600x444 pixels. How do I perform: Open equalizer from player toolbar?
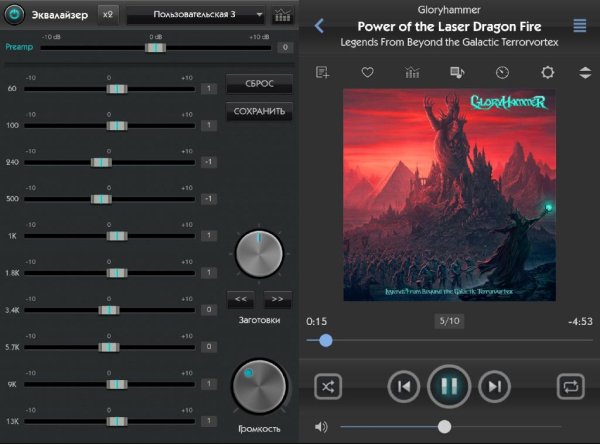click(x=412, y=72)
